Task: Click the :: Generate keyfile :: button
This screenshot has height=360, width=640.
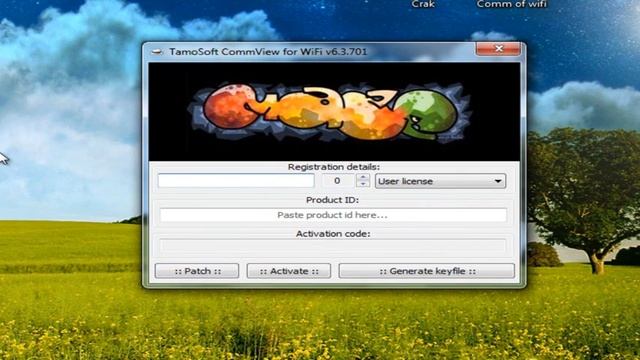Action: [427, 271]
